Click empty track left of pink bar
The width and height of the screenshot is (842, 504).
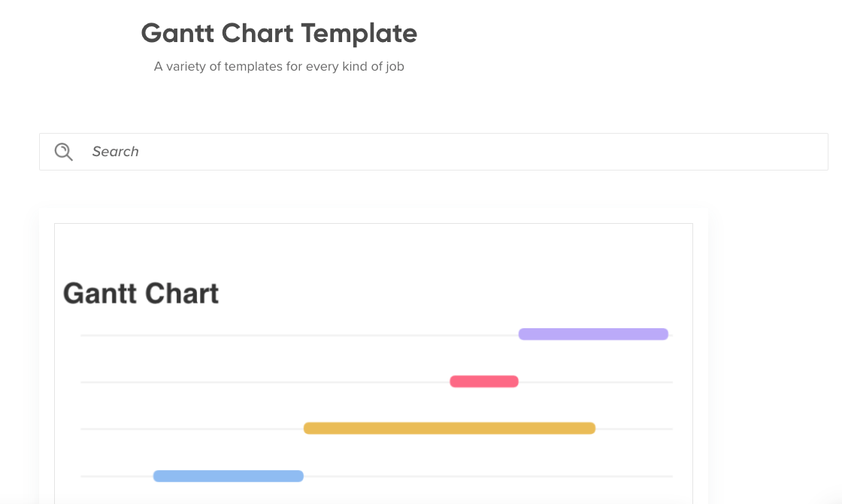(263, 382)
